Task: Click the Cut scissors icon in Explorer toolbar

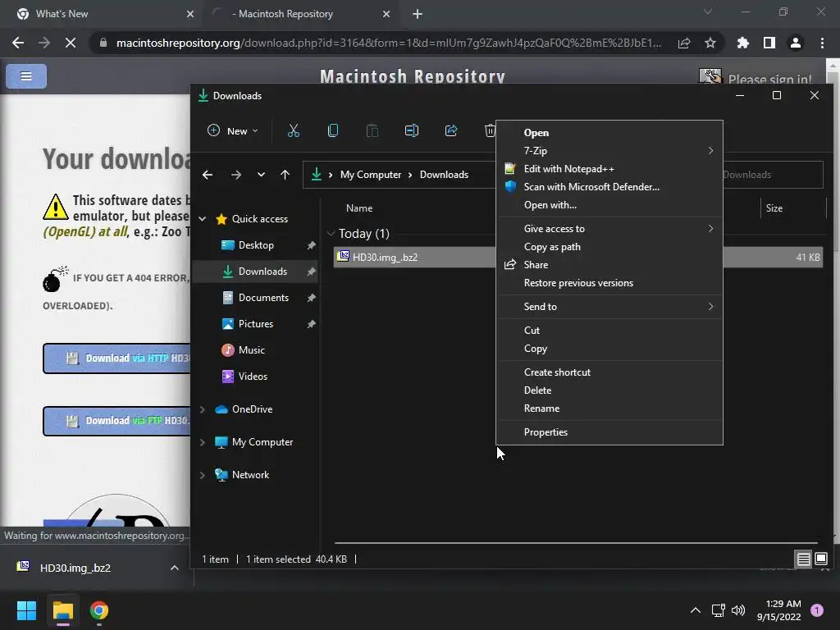Action: (x=293, y=130)
